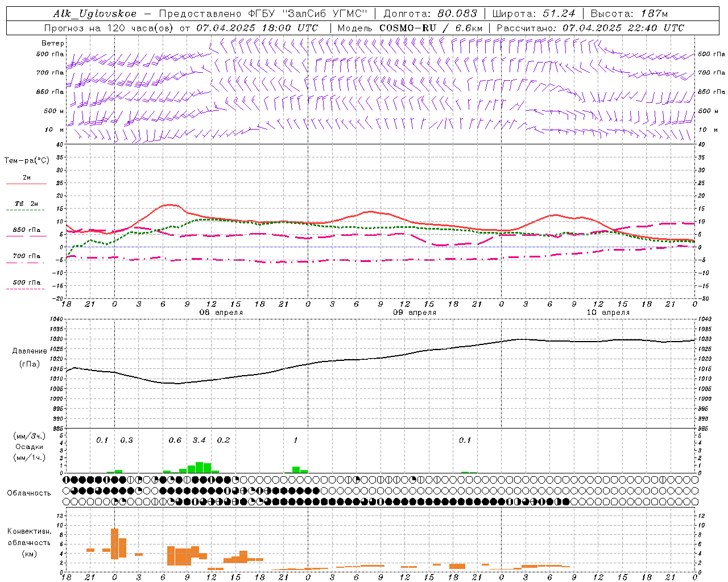Click 'Рассчитано: 07.04.2025 22:40 UTC' text

pyautogui.click(x=590, y=28)
